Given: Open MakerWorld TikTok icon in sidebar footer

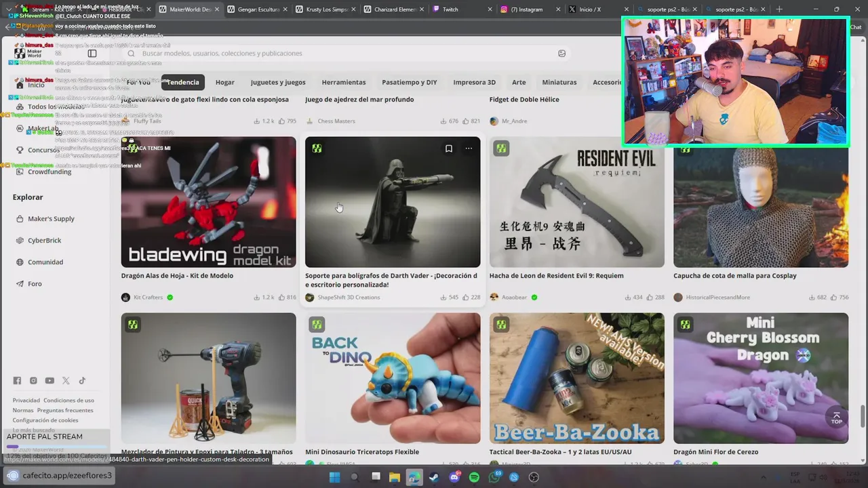Looking at the screenshot, I should (x=82, y=381).
